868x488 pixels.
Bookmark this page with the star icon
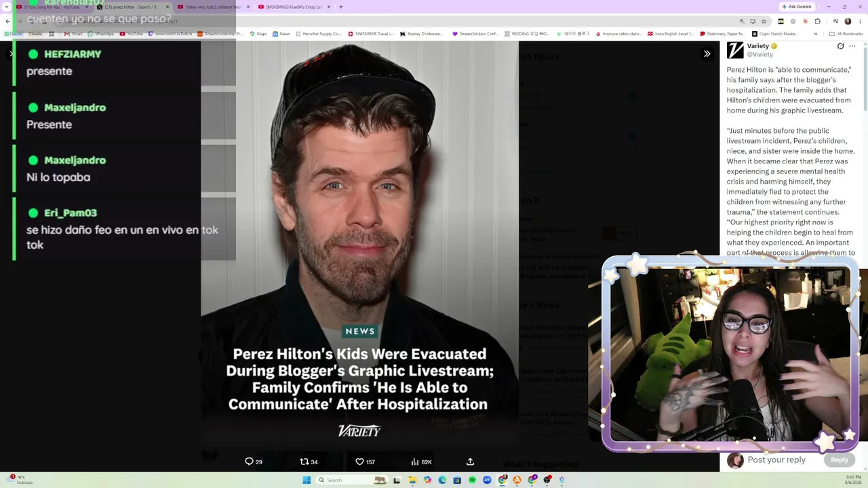click(x=764, y=21)
